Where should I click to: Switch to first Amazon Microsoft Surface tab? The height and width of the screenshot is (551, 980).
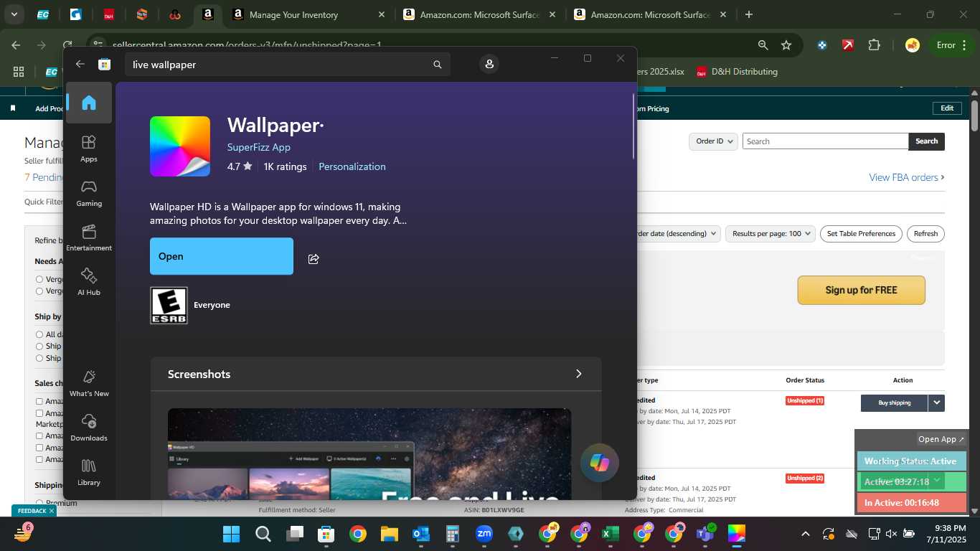(x=479, y=14)
